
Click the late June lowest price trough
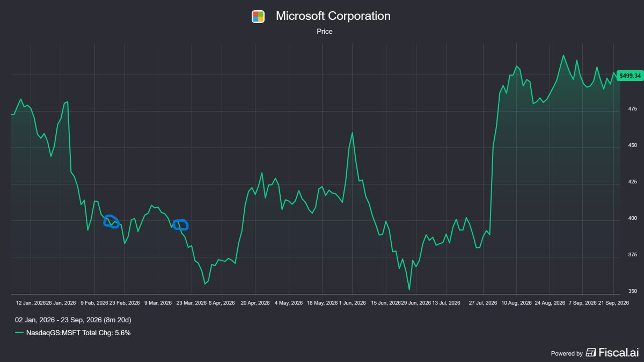pyautogui.click(x=409, y=290)
